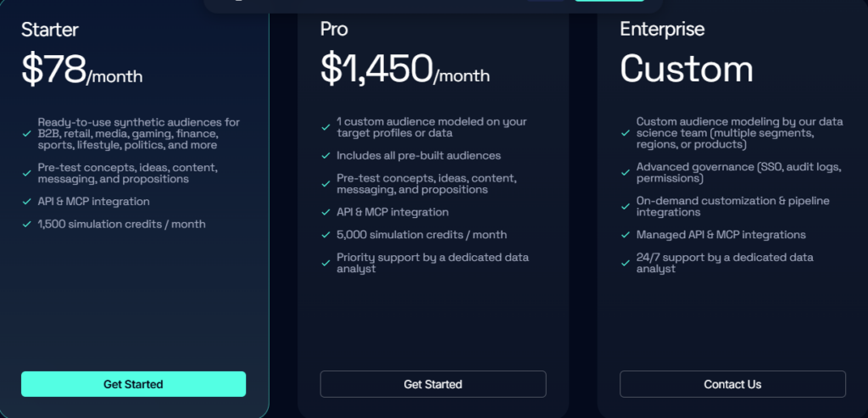The image size is (868, 418).
Task: Click the Starter plan Get Started button
Action: click(x=133, y=384)
